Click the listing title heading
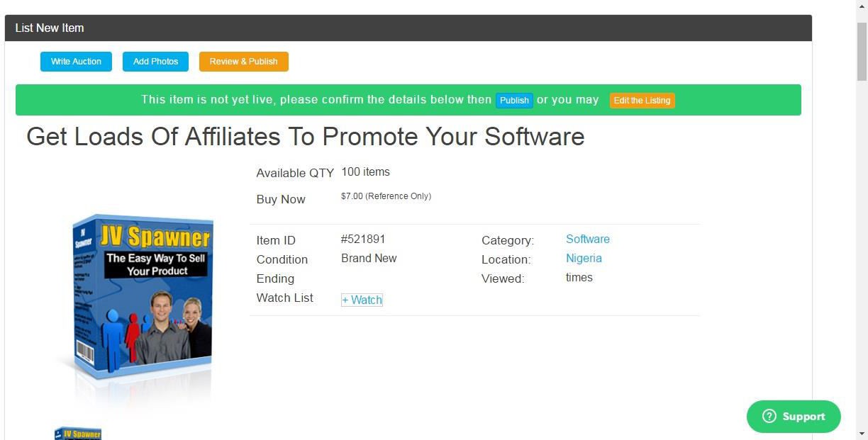 pyautogui.click(x=305, y=136)
